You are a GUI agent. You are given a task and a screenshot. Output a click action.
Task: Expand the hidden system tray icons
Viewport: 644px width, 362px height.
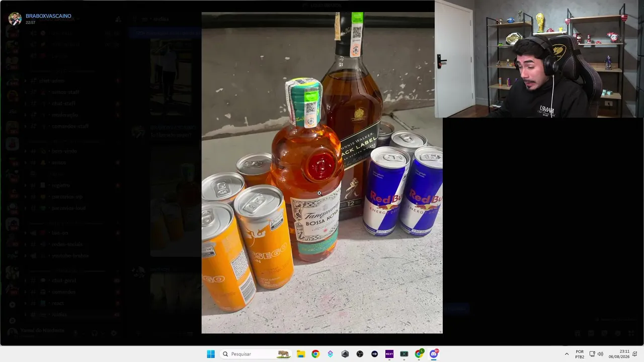coord(567,354)
